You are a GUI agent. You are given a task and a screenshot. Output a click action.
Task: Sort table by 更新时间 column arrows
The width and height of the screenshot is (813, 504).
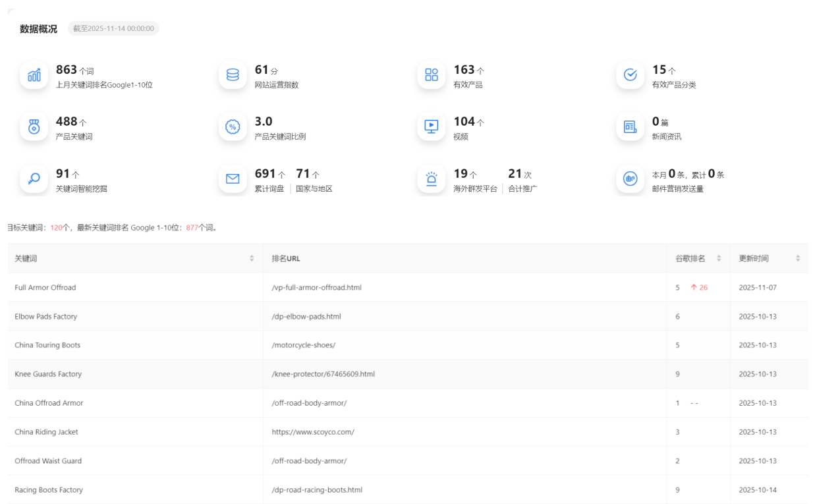click(798, 258)
